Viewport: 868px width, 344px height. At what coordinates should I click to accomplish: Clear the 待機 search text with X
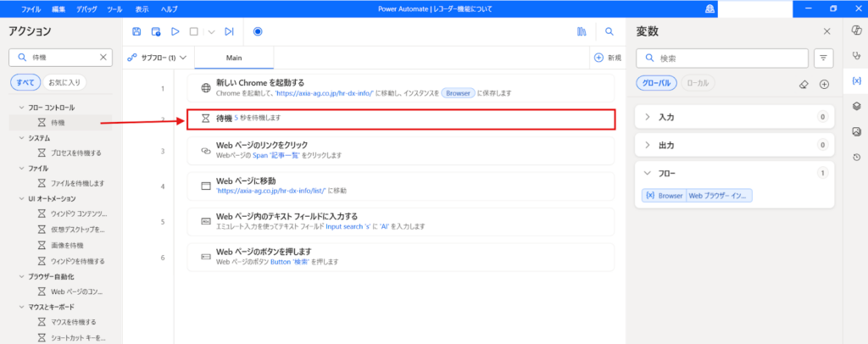pos(103,57)
